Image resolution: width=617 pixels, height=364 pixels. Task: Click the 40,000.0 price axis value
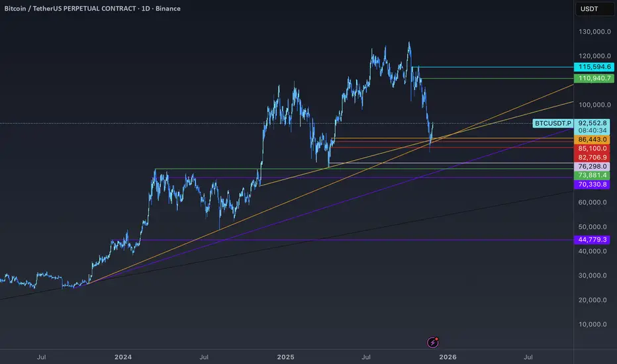(593, 251)
